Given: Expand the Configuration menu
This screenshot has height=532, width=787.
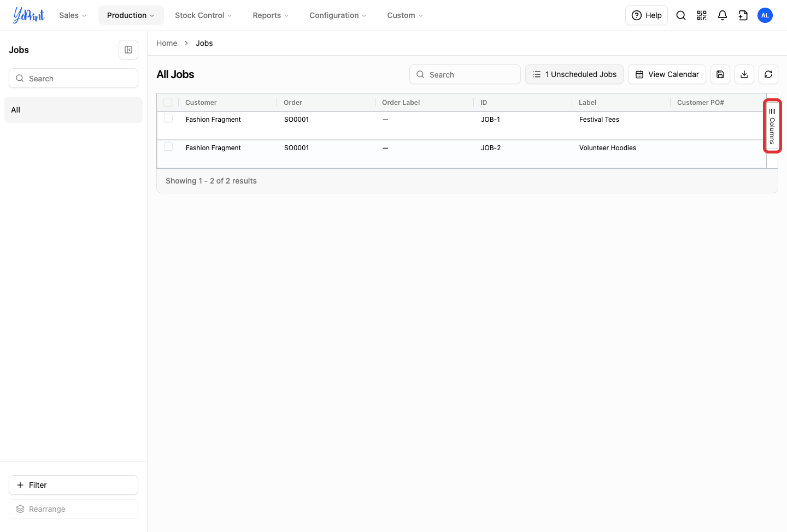Looking at the screenshot, I should 338,15.
